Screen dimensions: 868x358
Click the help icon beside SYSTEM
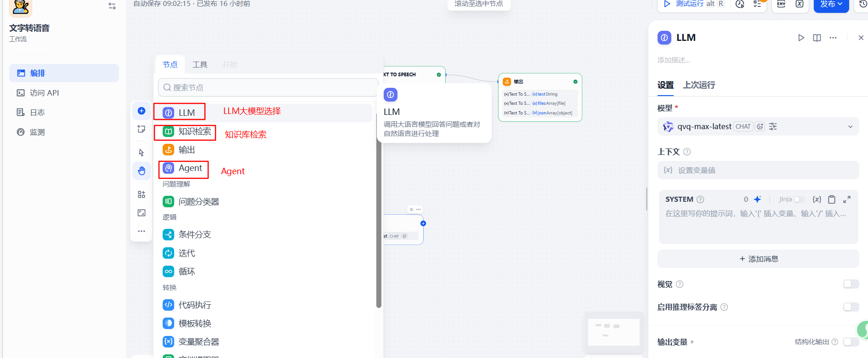tap(700, 199)
